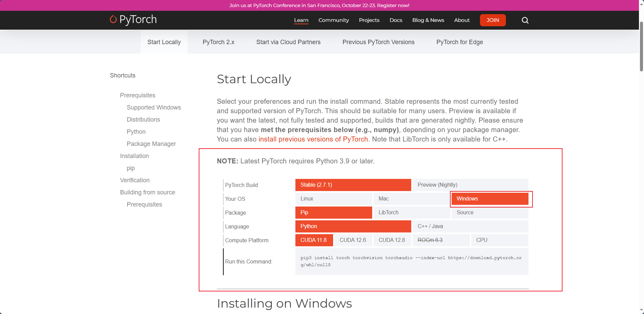The width and height of the screenshot is (644, 314).
Task: Select Mac as your OS
Action: tap(411, 199)
